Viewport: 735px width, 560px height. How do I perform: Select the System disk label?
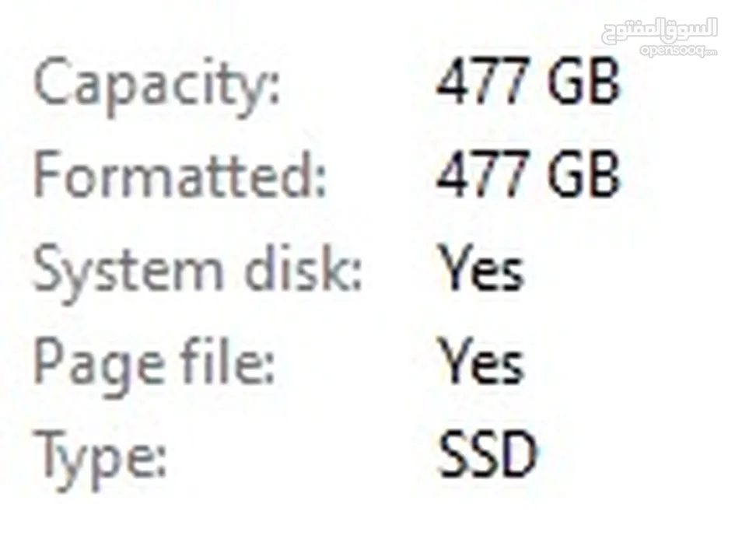(198, 273)
